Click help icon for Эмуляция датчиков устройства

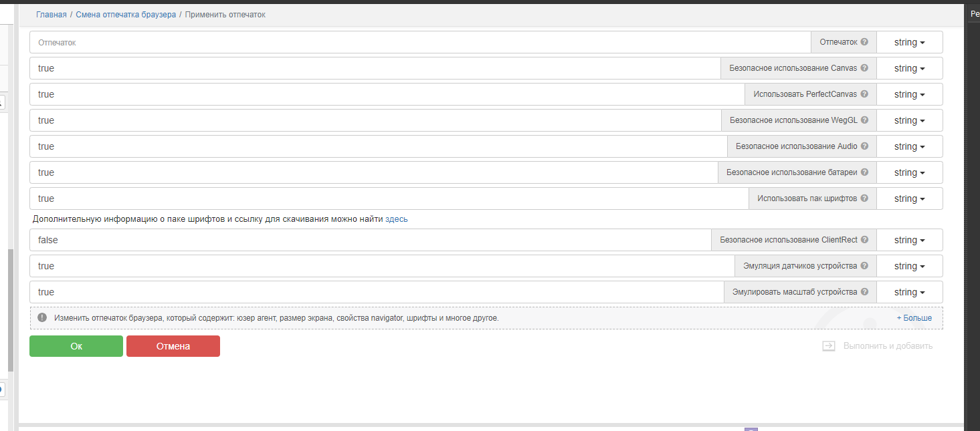pyautogui.click(x=864, y=266)
